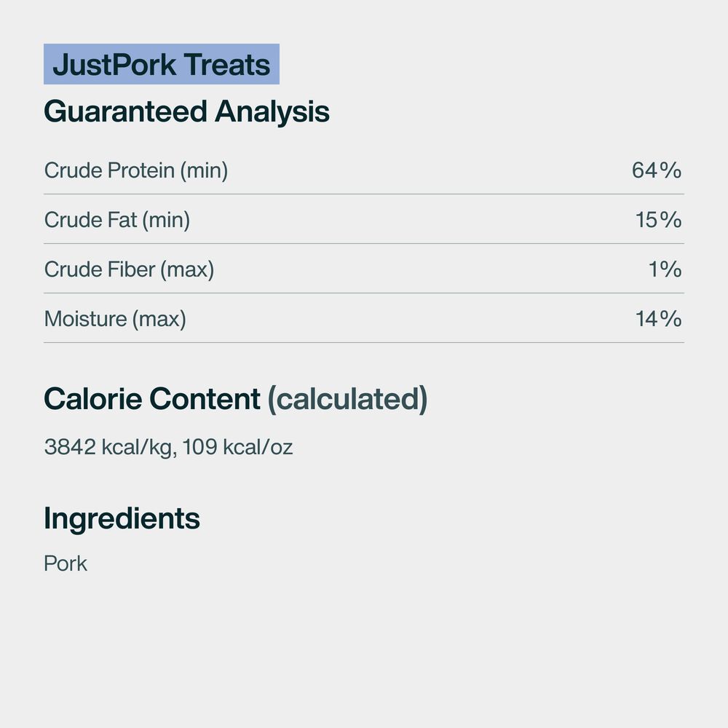Click the word "Guaranteed" in the section heading

tap(125, 112)
